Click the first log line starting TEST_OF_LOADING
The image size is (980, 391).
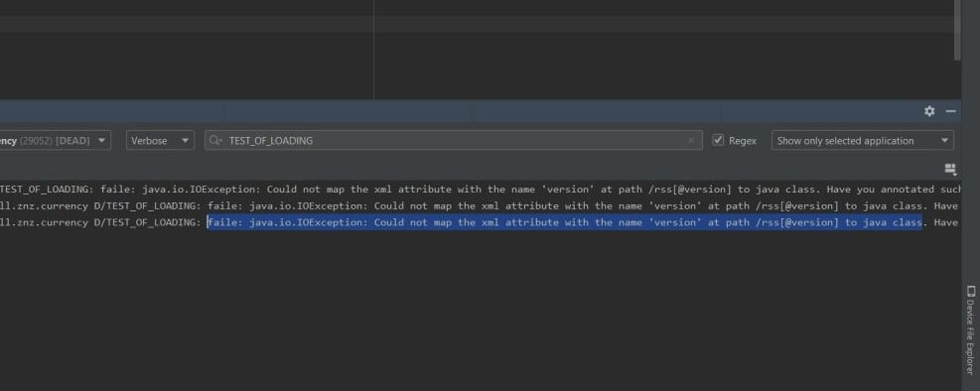click(480, 190)
